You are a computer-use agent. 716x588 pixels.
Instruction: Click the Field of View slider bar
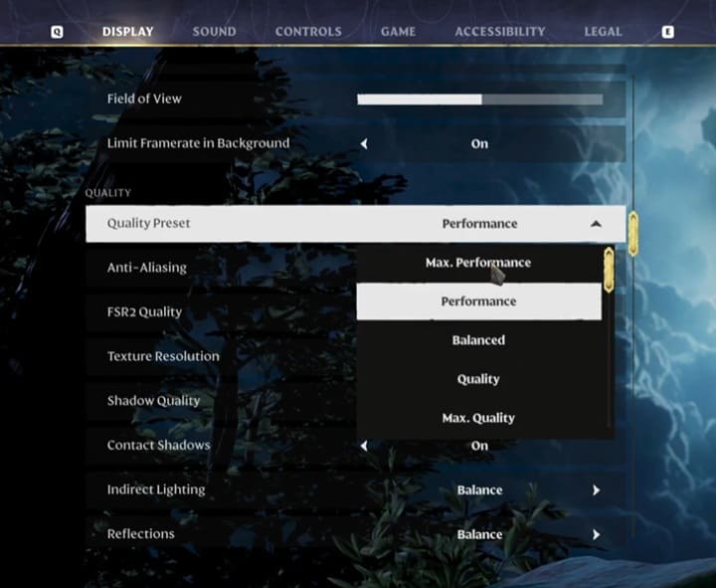click(x=479, y=99)
